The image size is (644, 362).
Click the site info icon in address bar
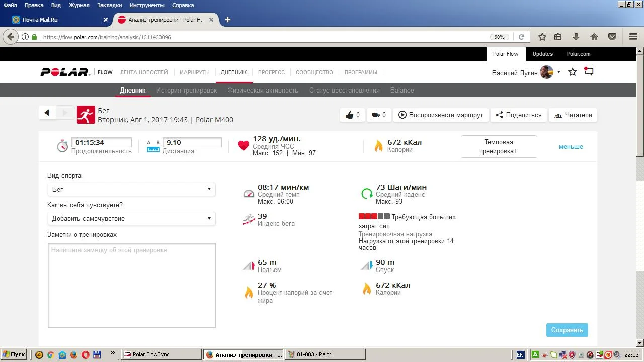(x=25, y=37)
